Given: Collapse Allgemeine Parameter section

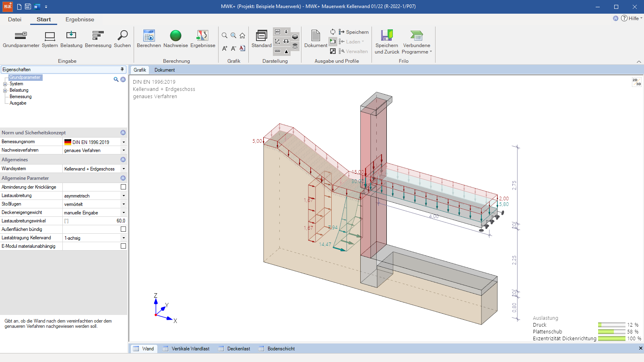Looking at the screenshot, I should (x=123, y=178).
